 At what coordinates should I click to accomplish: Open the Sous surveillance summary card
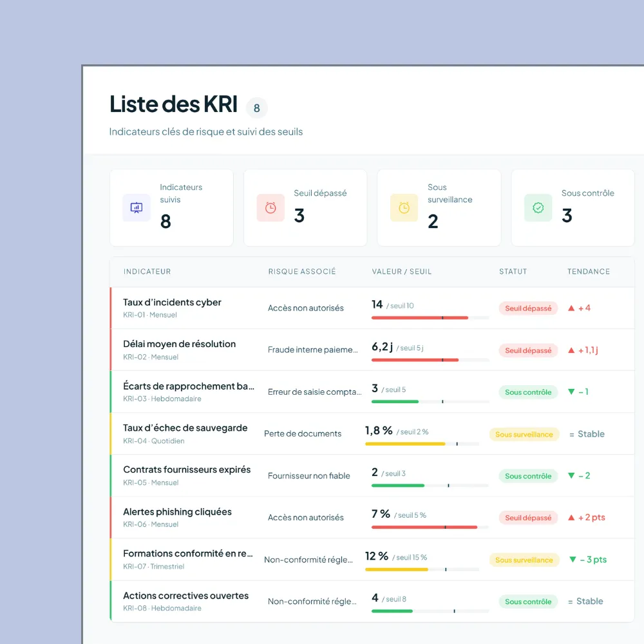point(439,208)
